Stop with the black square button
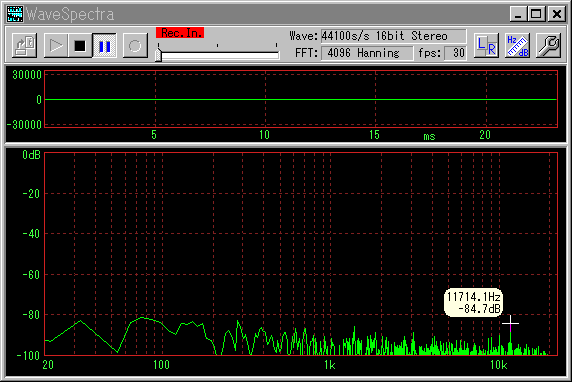This screenshot has width=572, height=382. [80, 45]
